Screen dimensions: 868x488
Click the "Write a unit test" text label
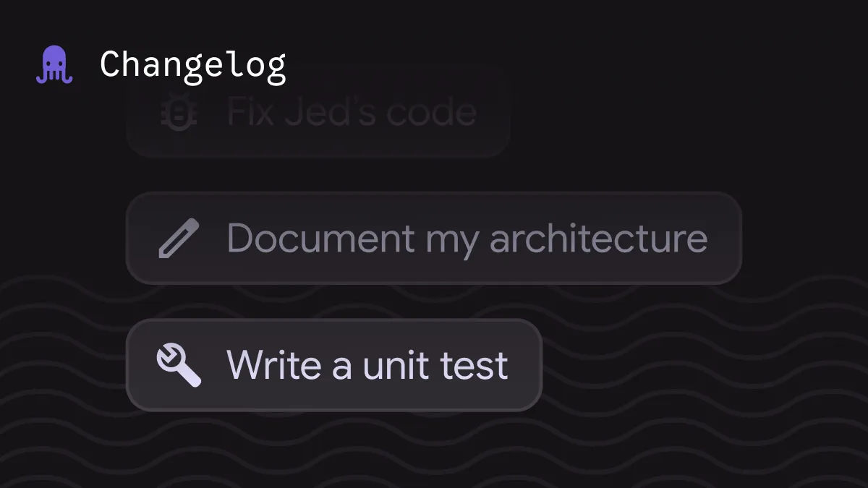click(x=367, y=365)
